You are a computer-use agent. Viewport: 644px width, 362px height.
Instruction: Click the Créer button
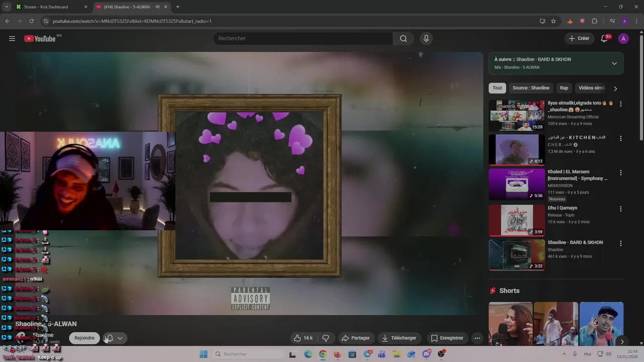pyautogui.click(x=579, y=39)
